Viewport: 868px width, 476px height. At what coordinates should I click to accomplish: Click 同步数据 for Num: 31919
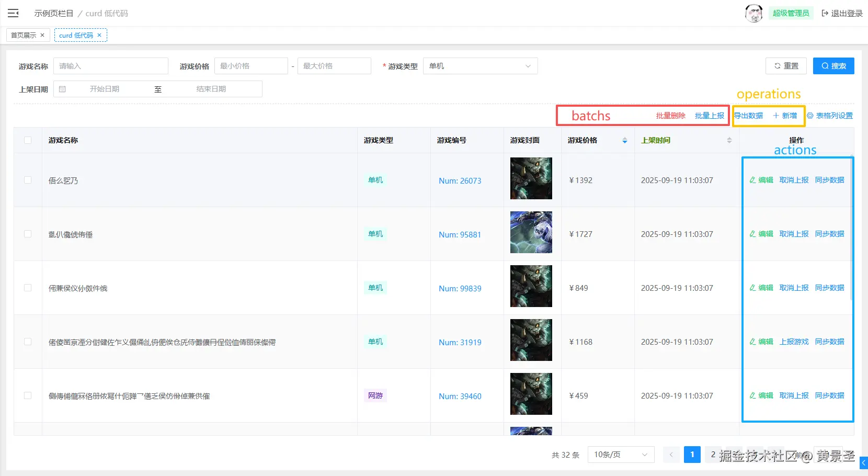tap(829, 342)
